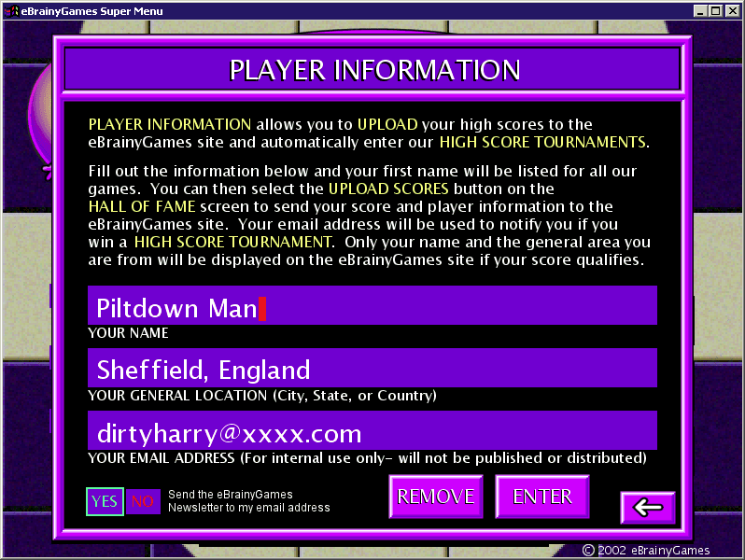Viewport: 745px width, 560px height.
Task: Close the eBrainyGames Super Menu window
Action: (732, 10)
